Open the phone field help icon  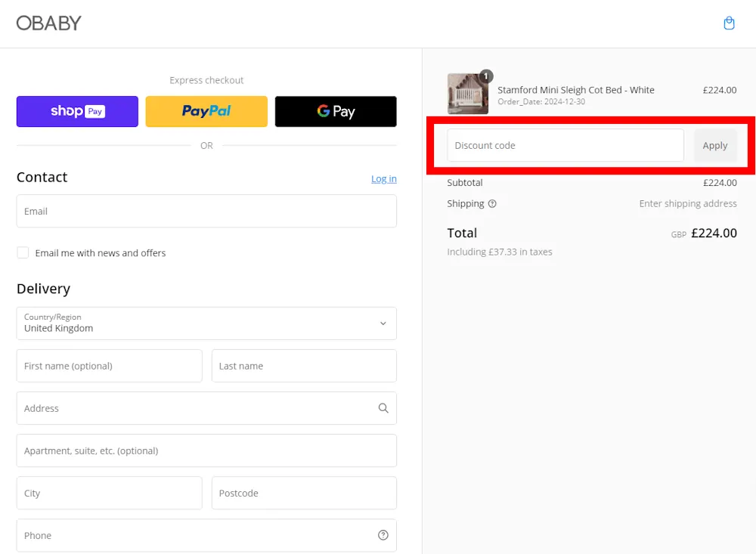pyautogui.click(x=383, y=535)
